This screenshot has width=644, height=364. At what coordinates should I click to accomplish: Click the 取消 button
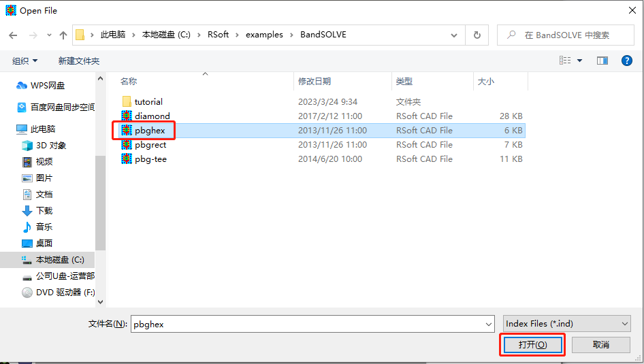pyautogui.click(x=600, y=345)
